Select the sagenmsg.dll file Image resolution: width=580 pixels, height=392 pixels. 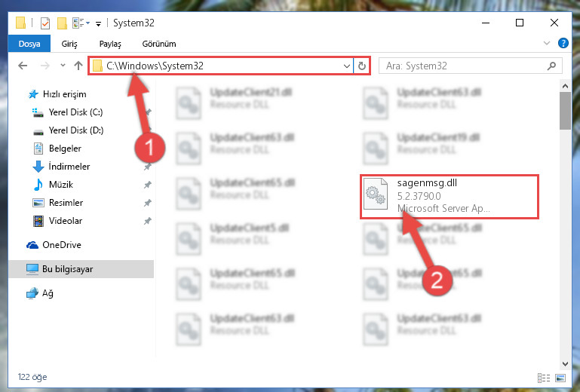(x=449, y=196)
